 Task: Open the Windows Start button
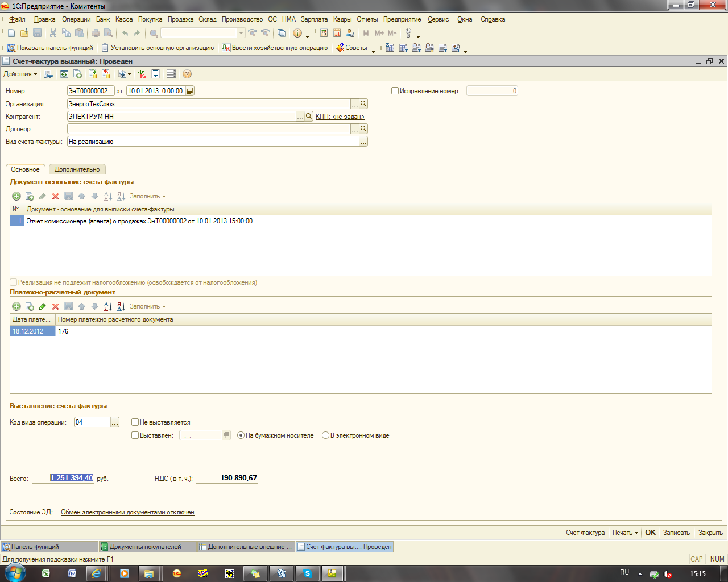click(15, 573)
